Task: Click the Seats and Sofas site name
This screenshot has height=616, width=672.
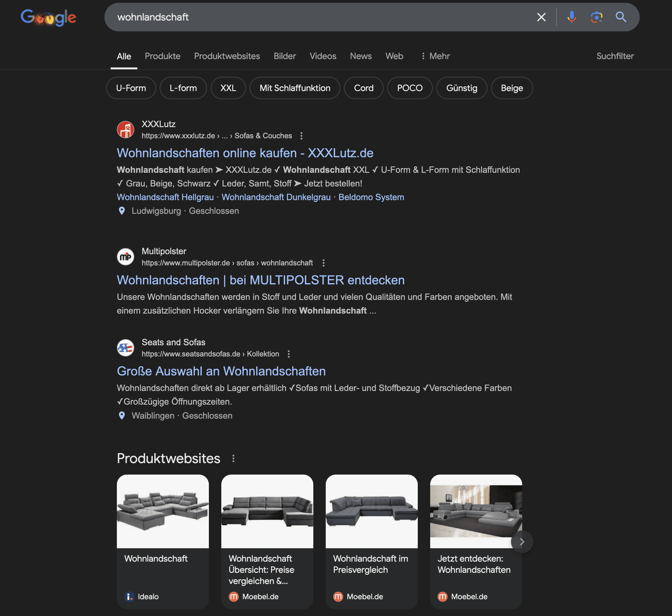Action: click(173, 342)
